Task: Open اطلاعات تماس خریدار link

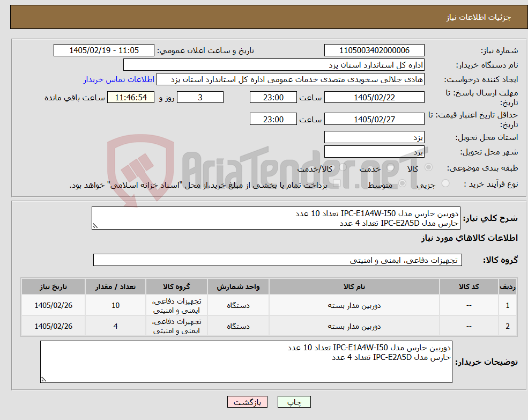Action: click(119, 79)
